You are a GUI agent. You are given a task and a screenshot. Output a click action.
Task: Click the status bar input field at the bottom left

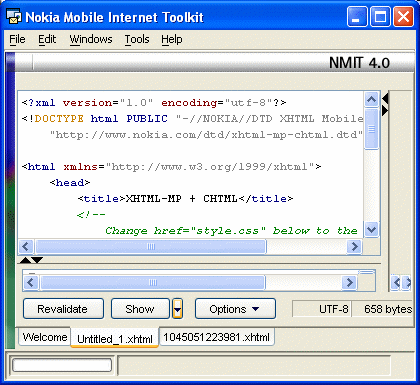tap(62, 365)
